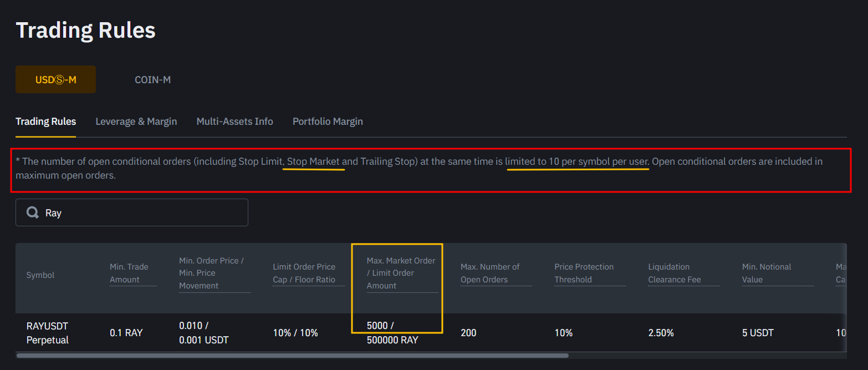Click the table's horizontal scrollbar
The height and width of the screenshot is (370, 868).
292,356
